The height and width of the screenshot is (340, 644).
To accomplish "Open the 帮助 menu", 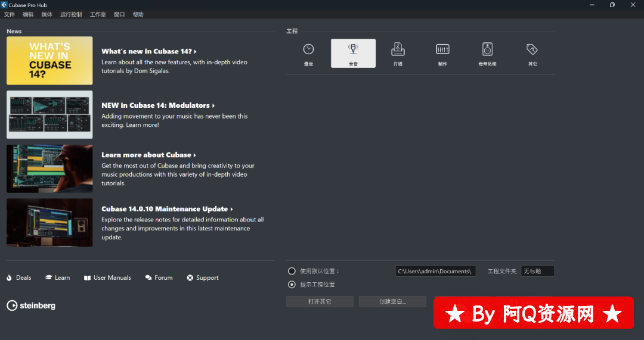I will coord(138,14).
